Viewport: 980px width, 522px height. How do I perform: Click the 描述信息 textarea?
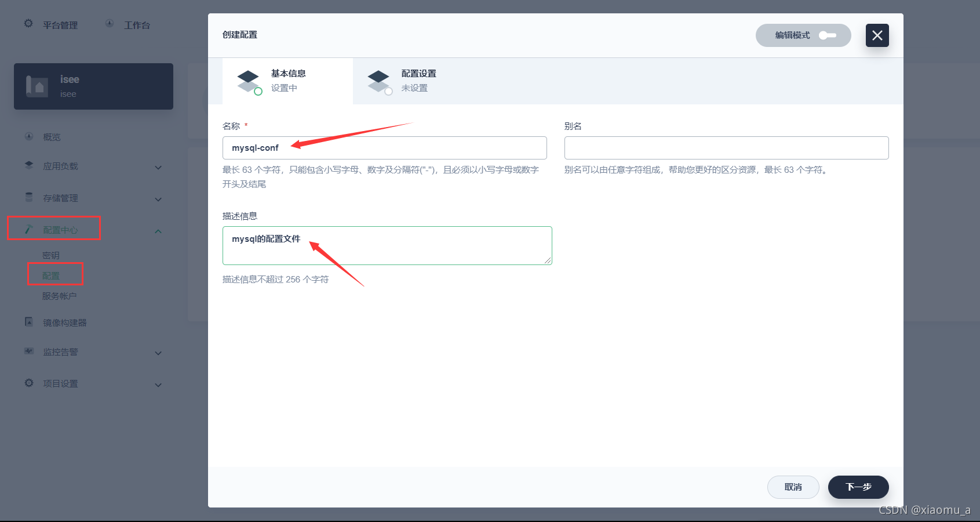(x=387, y=245)
